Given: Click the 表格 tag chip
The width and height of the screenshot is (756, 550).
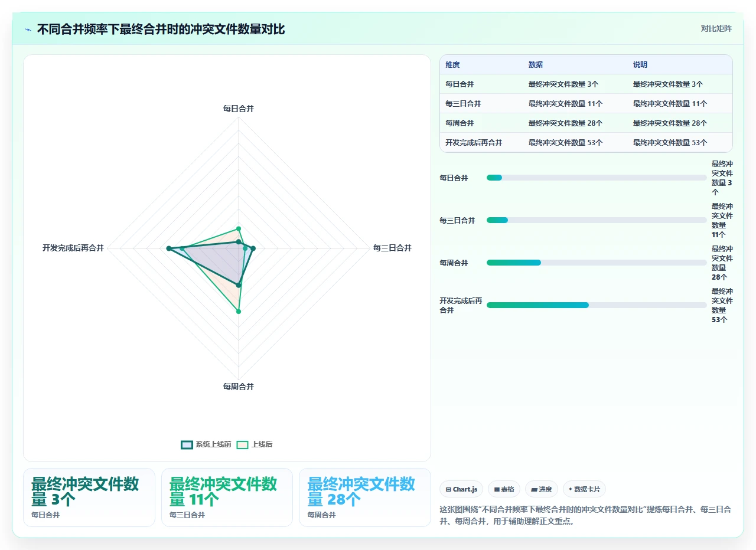Looking at the screenshot, I should click(x=504, y=489).
